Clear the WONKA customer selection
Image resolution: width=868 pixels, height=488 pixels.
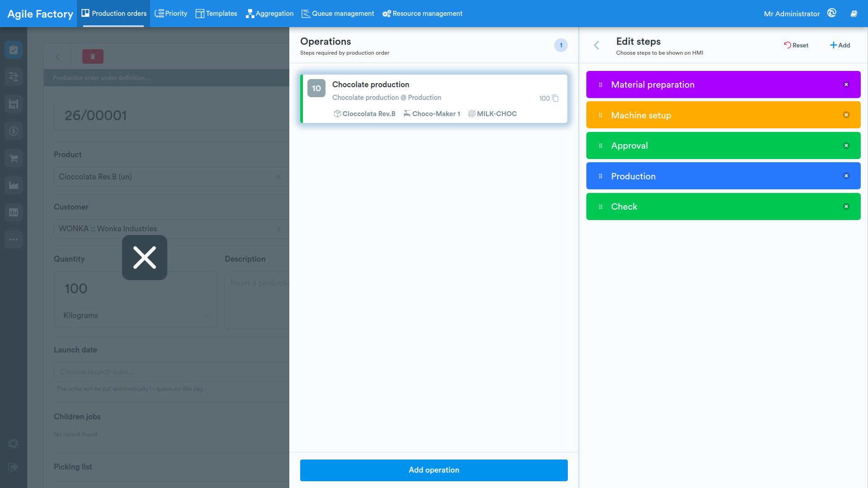point(278,229)
